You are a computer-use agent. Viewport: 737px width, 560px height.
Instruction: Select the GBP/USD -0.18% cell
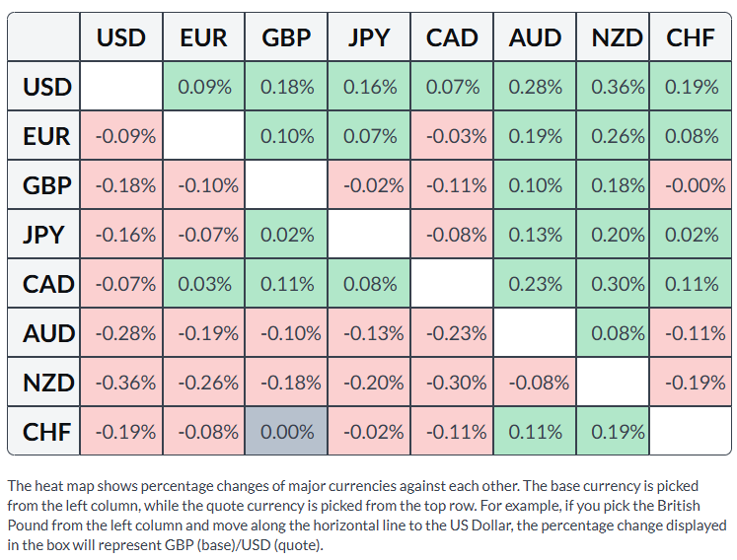[121, 185]
